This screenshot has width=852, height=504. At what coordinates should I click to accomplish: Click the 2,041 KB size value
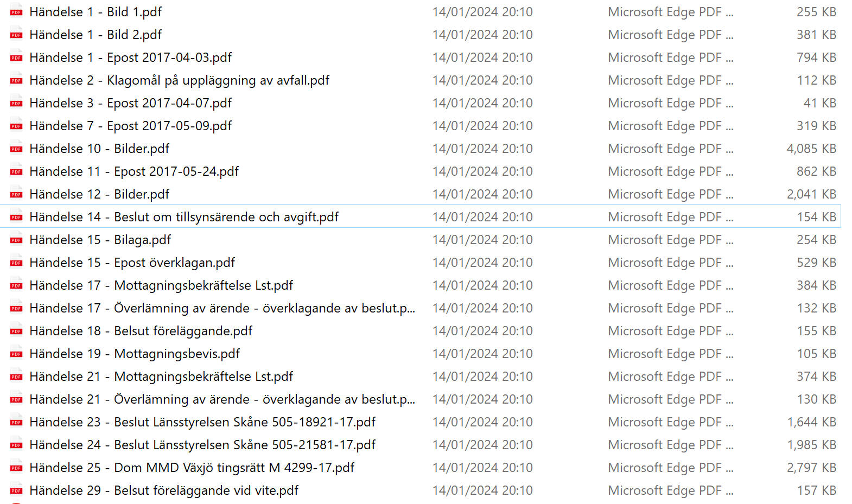811,194
